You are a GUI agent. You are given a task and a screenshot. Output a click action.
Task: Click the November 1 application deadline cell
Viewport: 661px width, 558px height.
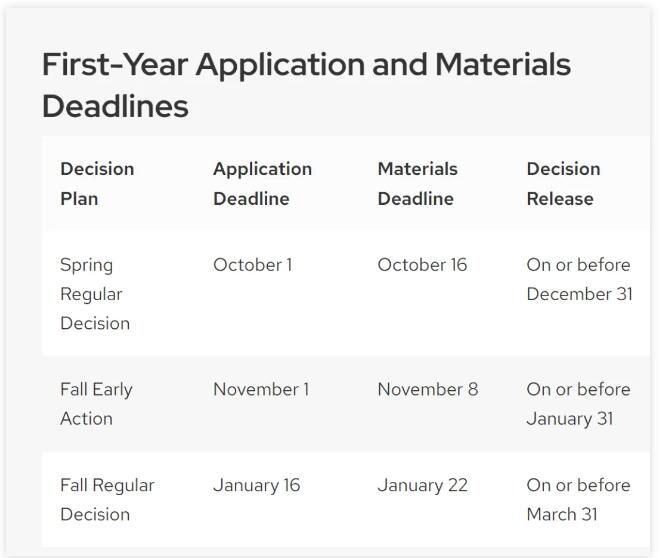click(261, 389)
